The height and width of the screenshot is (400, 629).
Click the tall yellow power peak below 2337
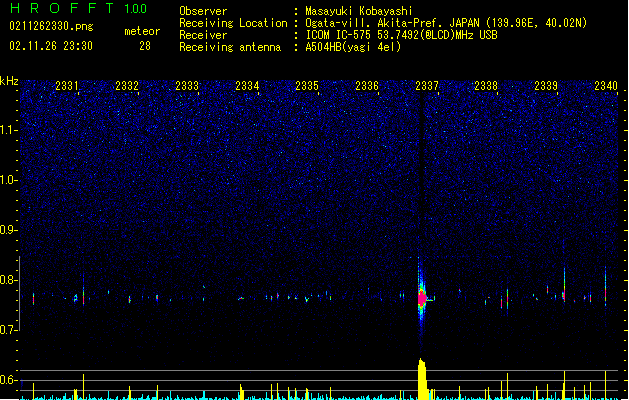click(x=422, y=379)
